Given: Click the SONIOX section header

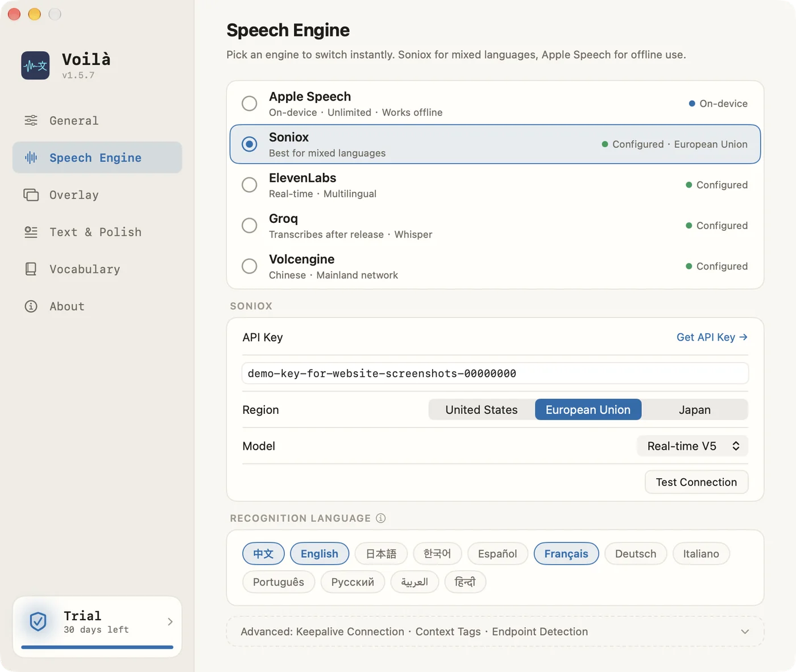Looking at the screenshot, I should pyautogui.click(x=251, y=306).
